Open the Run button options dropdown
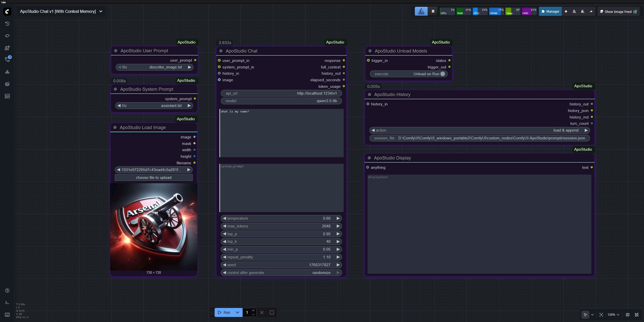This screenshot has height=322, width=644. pos(237,312)
